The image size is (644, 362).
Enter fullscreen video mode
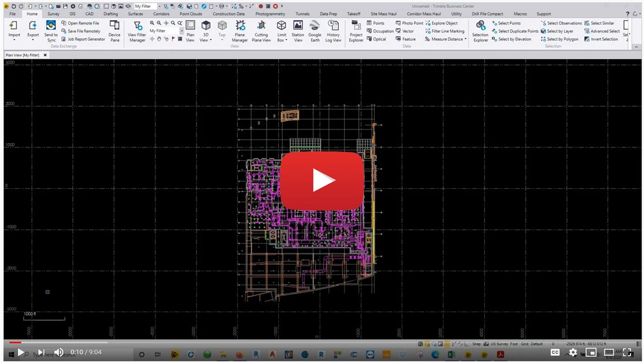point(627,352)
